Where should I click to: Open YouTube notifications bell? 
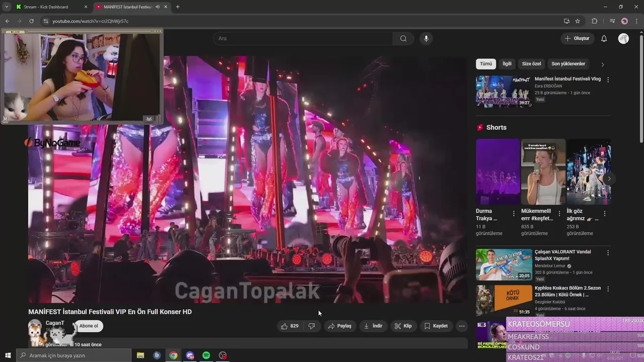(604, 39)
